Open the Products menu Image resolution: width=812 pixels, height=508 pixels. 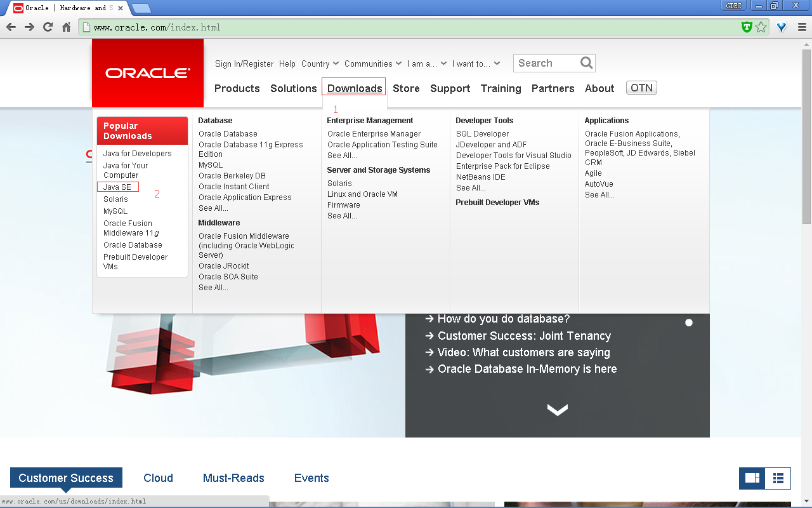tap(237, 88)
